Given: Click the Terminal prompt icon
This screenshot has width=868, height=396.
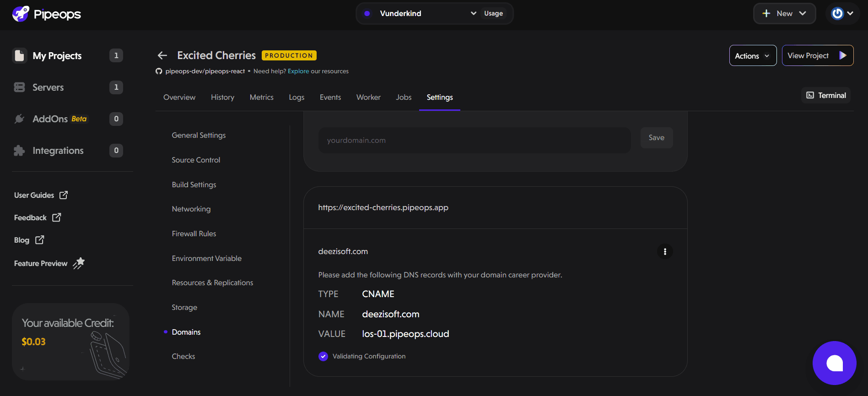Looking at the screenshot, I should point(810,95).
